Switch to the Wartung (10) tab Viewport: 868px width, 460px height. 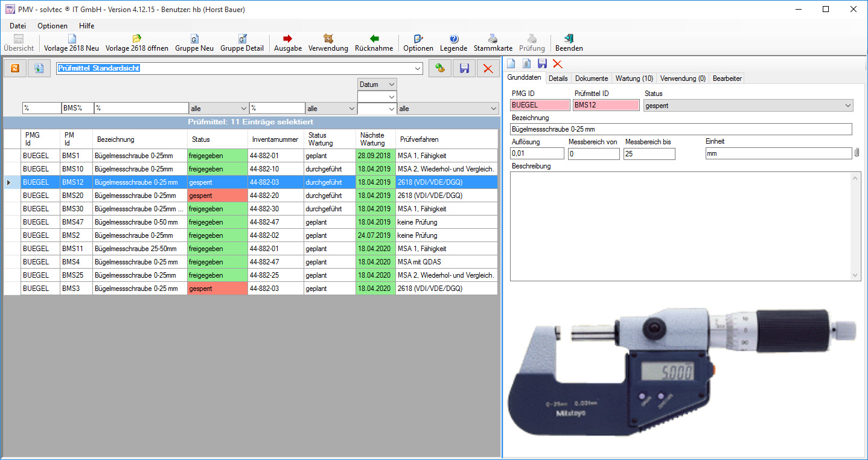pos(634,78)
